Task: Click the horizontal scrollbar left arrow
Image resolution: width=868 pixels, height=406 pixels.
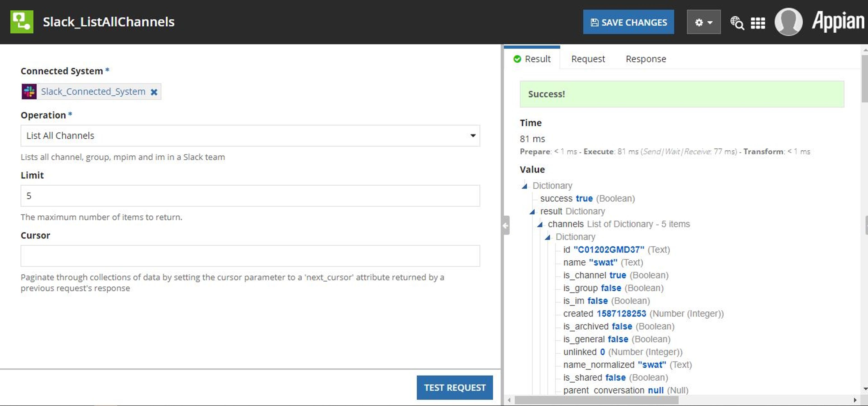Action: (509, 400)
